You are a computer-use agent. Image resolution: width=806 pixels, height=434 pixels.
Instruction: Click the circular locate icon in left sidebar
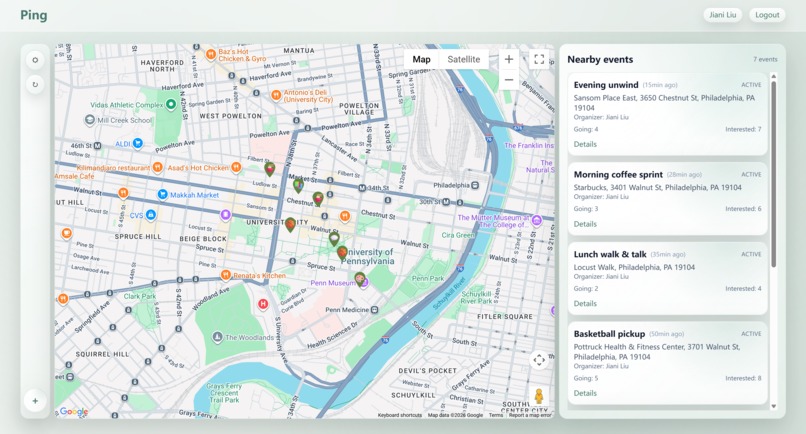pyautogui.click(x=35, y=60)
